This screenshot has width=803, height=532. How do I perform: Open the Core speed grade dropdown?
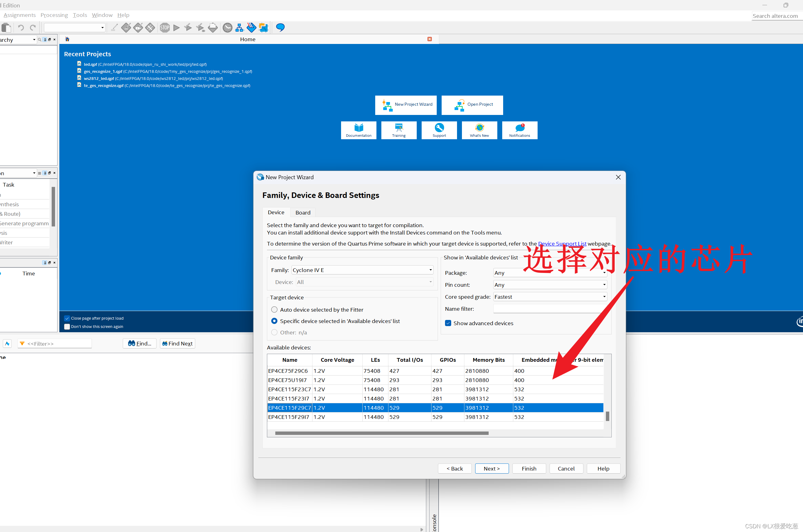click(550, 297)
